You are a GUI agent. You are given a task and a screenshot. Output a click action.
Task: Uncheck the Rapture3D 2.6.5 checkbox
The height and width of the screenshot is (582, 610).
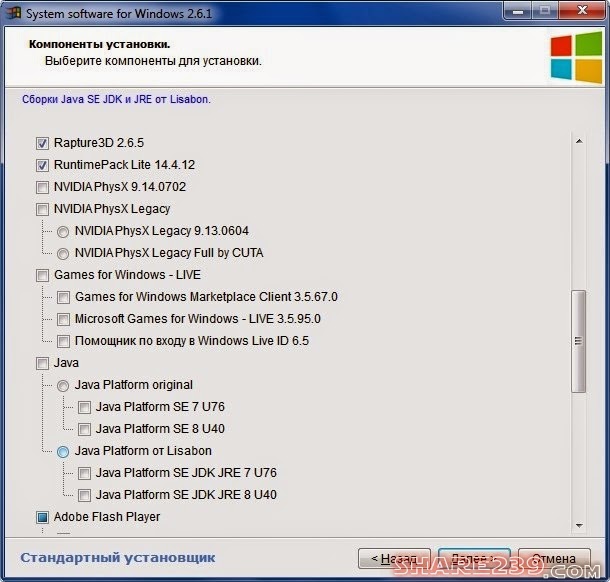click(42, 143)
